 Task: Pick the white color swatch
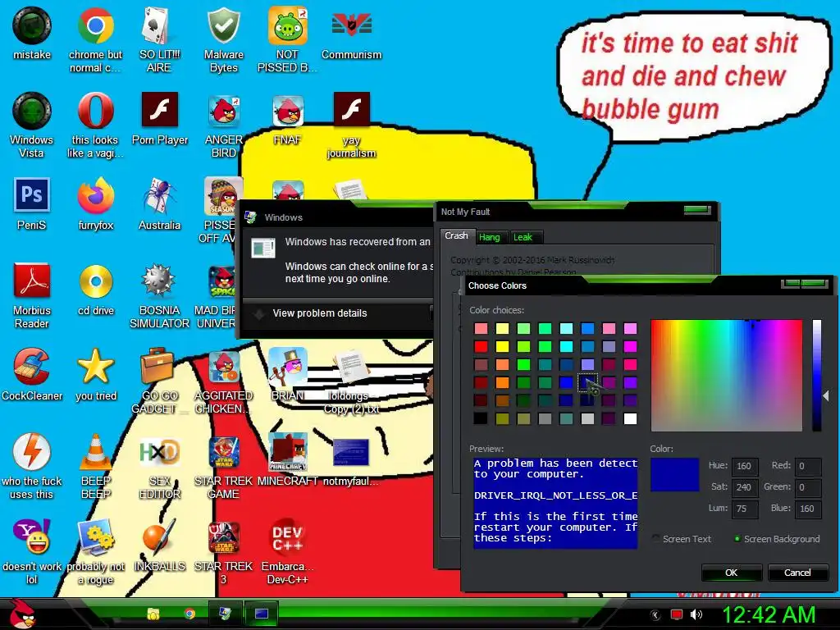[630, 418]
